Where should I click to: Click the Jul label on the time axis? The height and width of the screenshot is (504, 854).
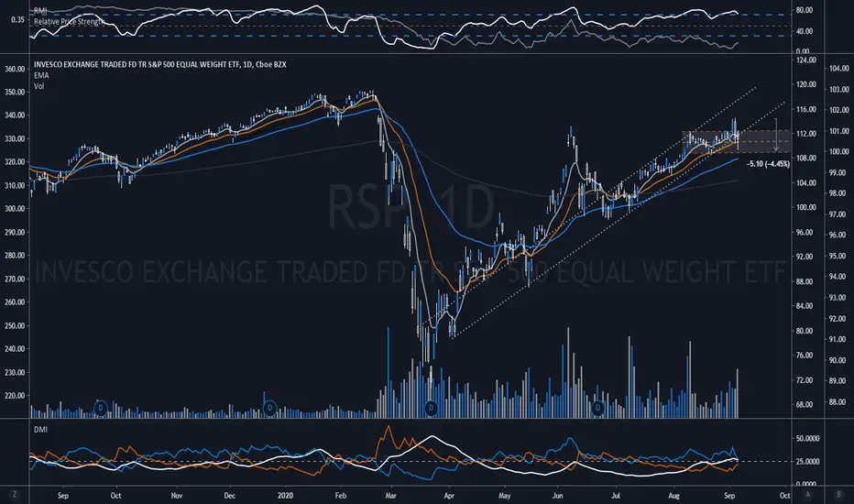click(x=616, y=495)
